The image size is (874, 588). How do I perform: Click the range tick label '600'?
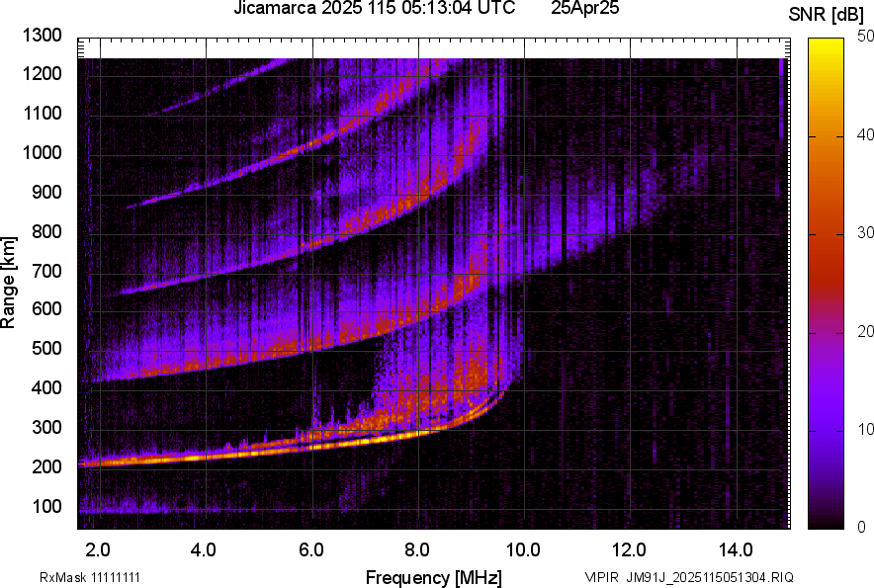point(46,308)
